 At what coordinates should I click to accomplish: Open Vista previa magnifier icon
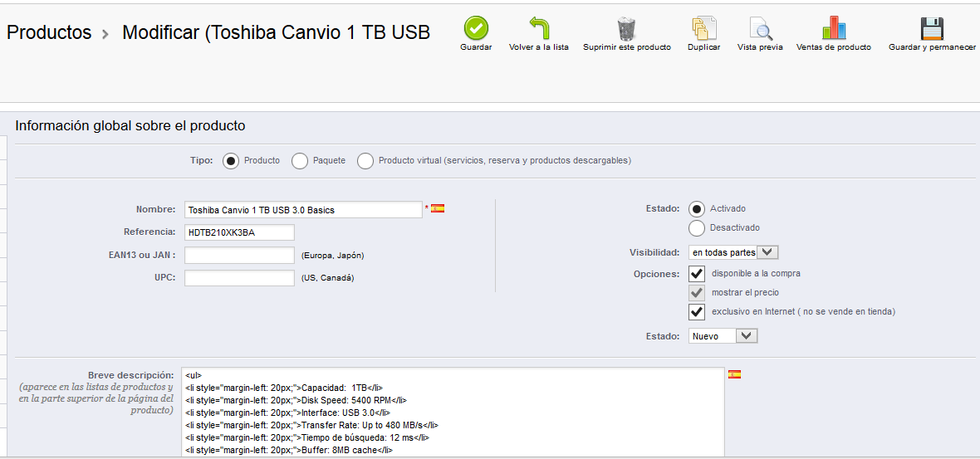(761, 29)
